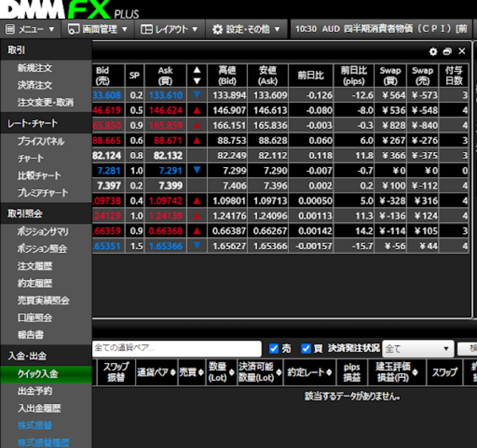Click the Bid(売) column header
477x448 pixels.
click(108, 76)
